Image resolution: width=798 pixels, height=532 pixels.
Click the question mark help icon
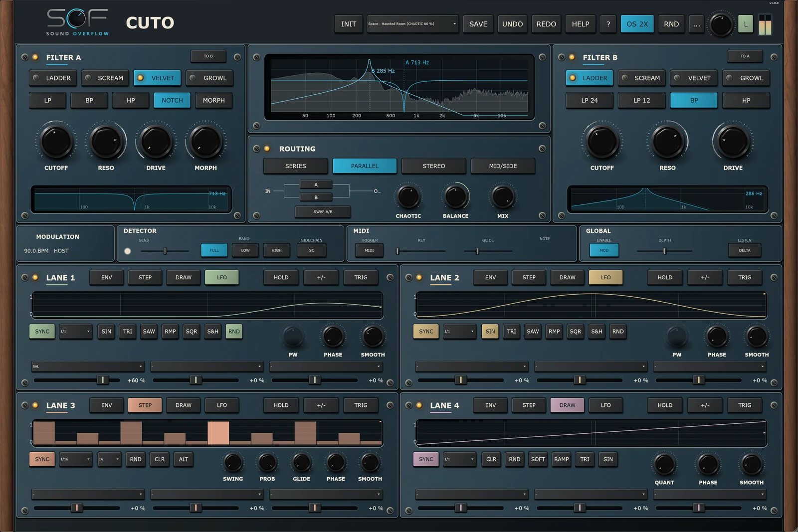pos(608,24)
